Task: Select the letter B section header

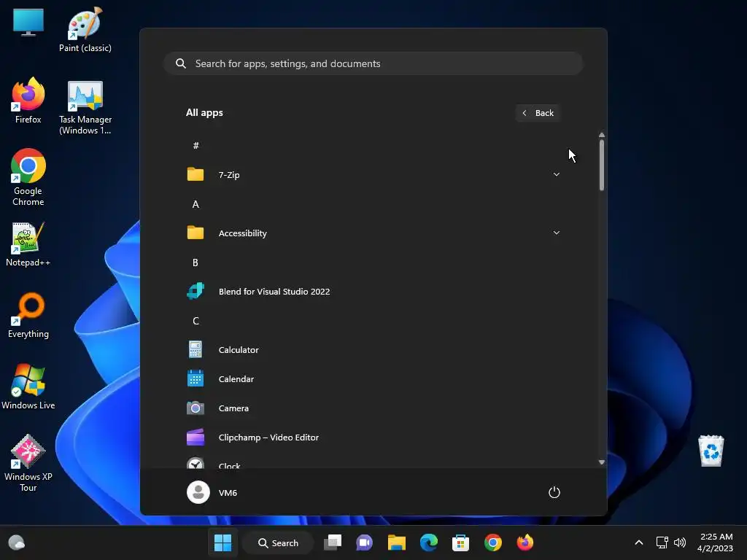Action: click(196, 262)
